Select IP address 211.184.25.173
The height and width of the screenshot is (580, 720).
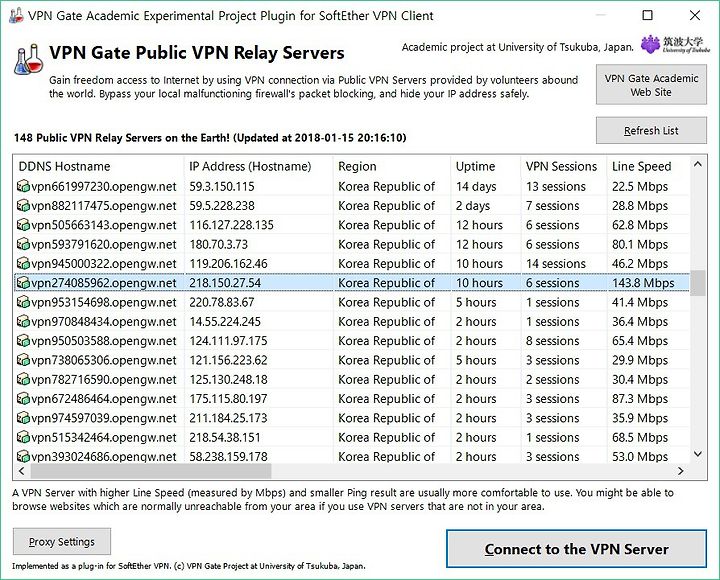pos(228,418)
